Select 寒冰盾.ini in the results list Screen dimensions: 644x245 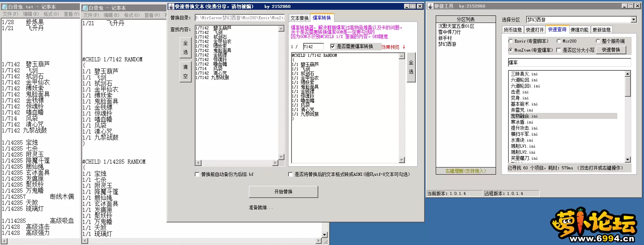point(522,122)
